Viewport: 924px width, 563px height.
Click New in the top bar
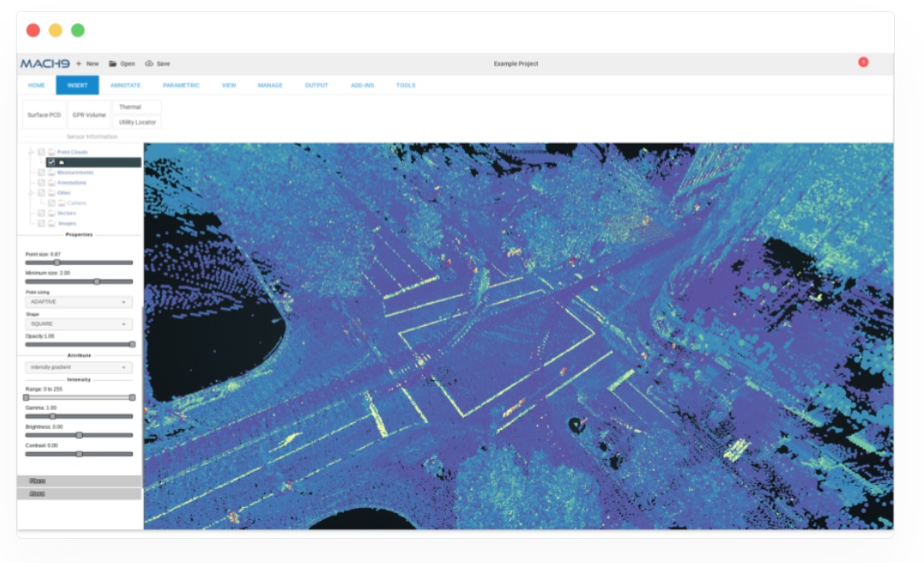coord(92,64)
